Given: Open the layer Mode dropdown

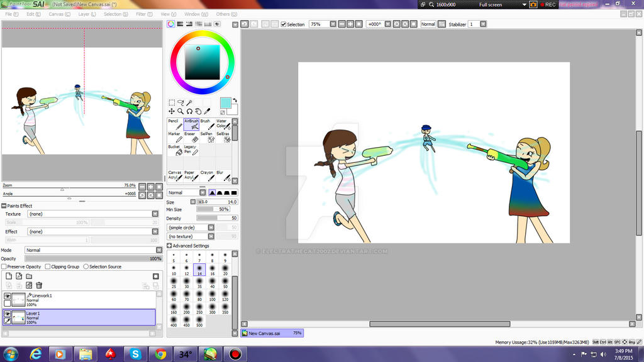Looking at the screenshot, I should (94, 250).
